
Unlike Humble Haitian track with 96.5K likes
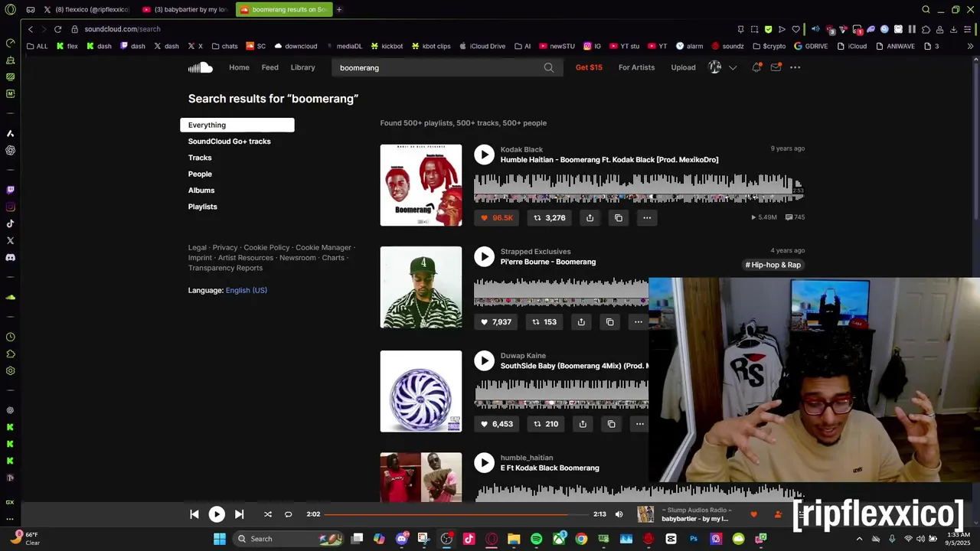click(496, 218)
